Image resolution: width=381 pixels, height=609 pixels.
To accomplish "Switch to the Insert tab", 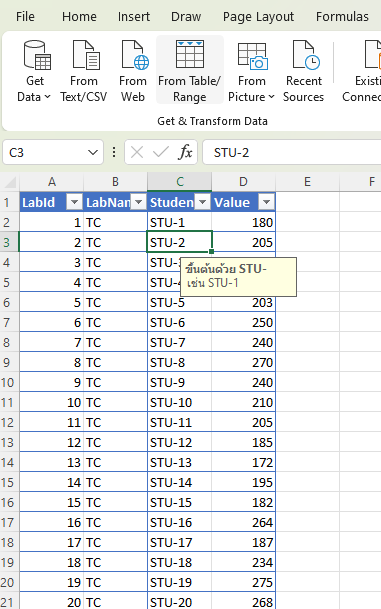I will click(x=134, y=17).
